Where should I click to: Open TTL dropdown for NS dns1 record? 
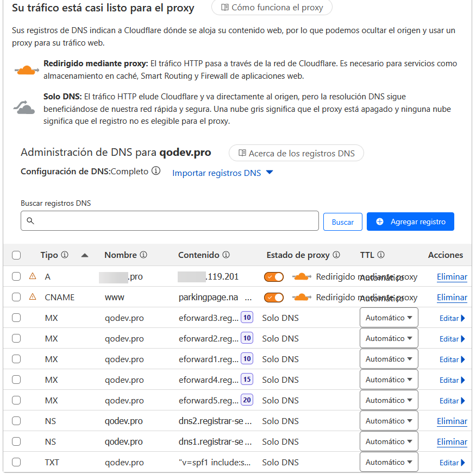point(389,441)
